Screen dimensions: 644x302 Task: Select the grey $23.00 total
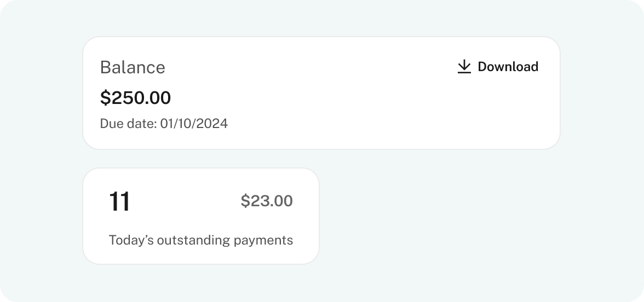(x=267, y=201)
